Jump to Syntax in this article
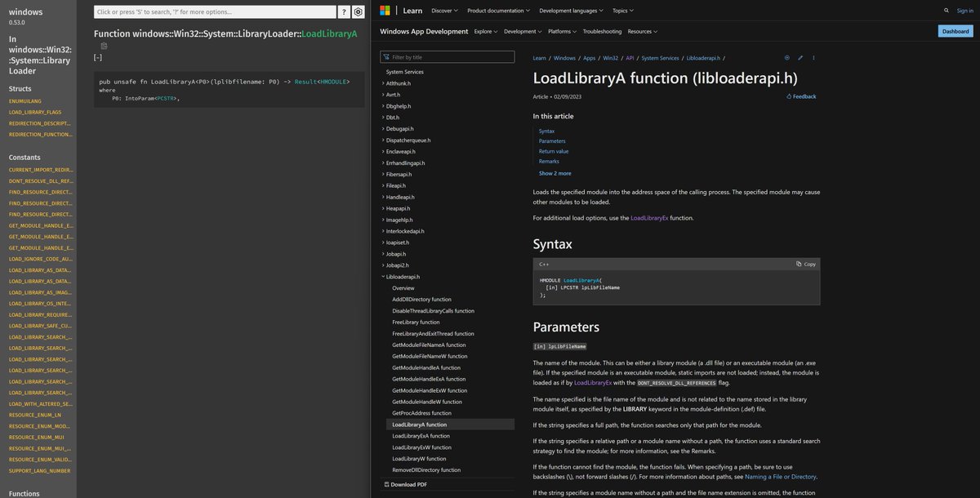 coord(546,131)
